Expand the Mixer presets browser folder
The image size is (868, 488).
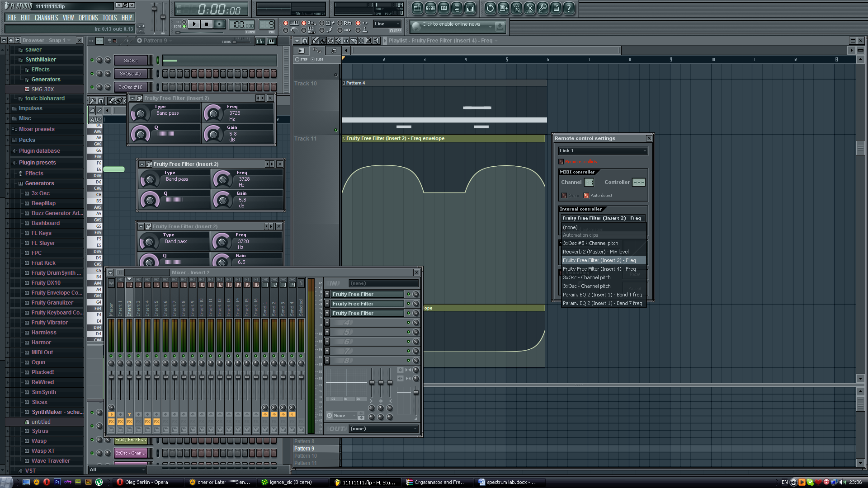tap(36, 129)
